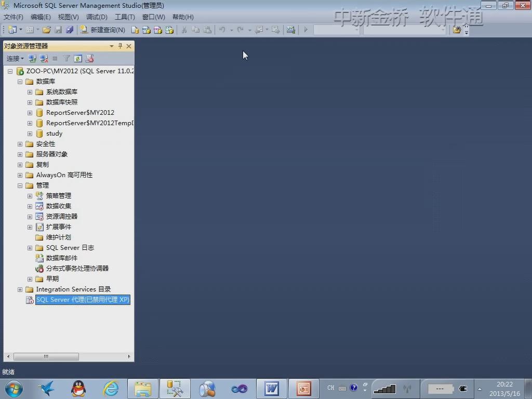Click the Analysis Services DMX query icon

pyautogui.click(x=158, y=30)
